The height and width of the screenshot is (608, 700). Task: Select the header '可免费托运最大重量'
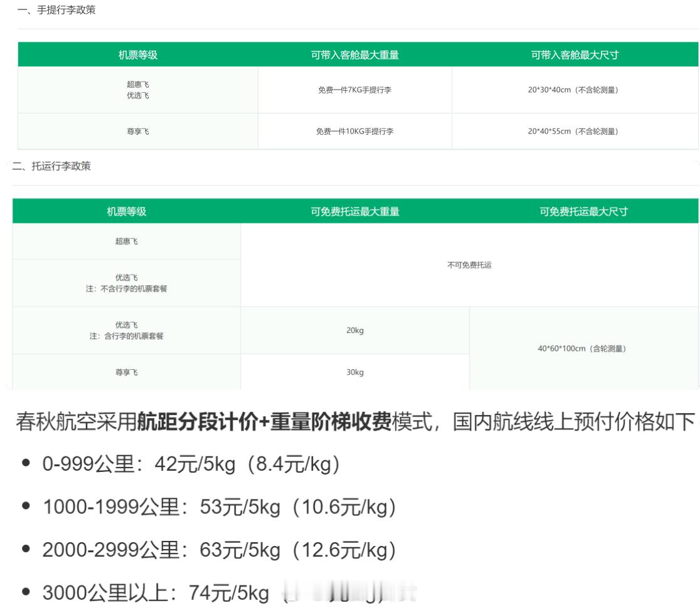[x=355, y=211]
